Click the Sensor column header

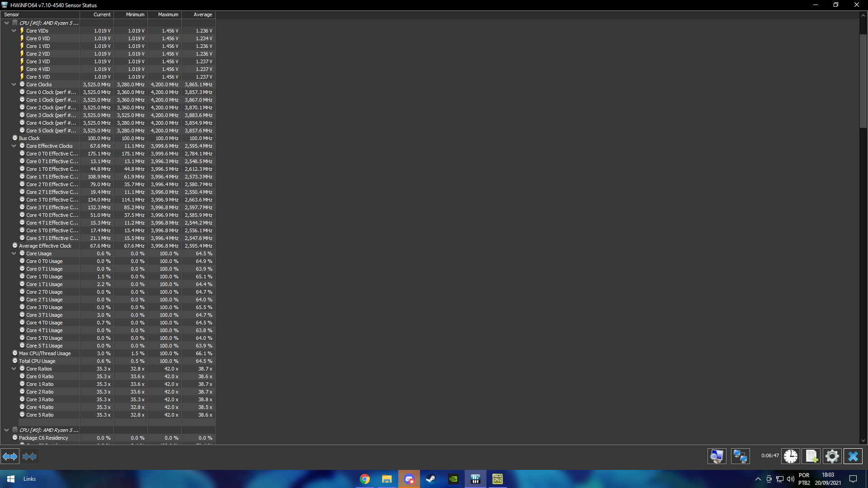pyautogui.click(x=40, y=14)
